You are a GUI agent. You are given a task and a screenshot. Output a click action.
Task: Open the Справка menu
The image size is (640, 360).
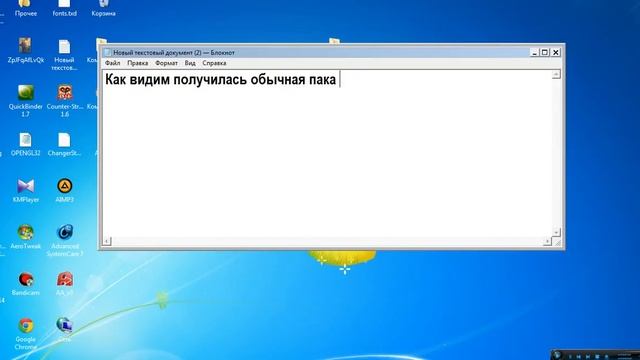tap(214, 63)
